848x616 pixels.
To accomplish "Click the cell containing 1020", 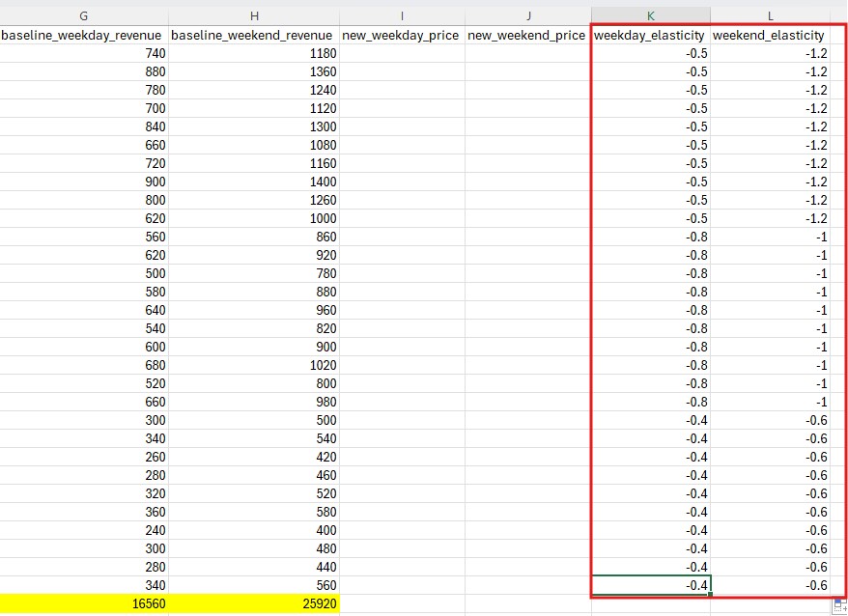I will 254,365.
